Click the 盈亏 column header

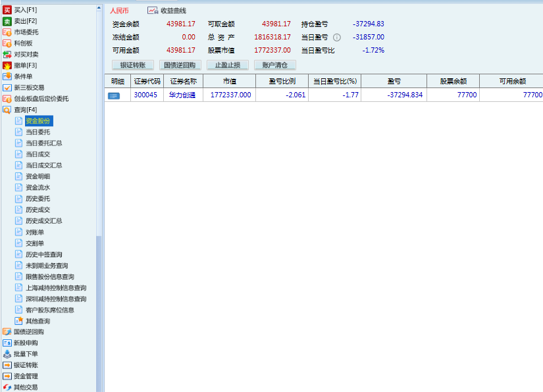pos(394,82)
